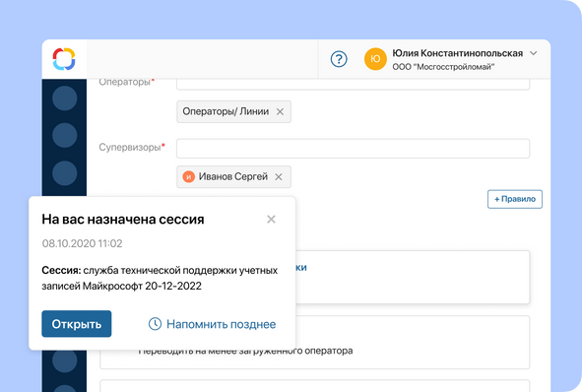The height and width of the screenshot is (392, 582).
Task: Click the colorful app logo
Action: 64,59
